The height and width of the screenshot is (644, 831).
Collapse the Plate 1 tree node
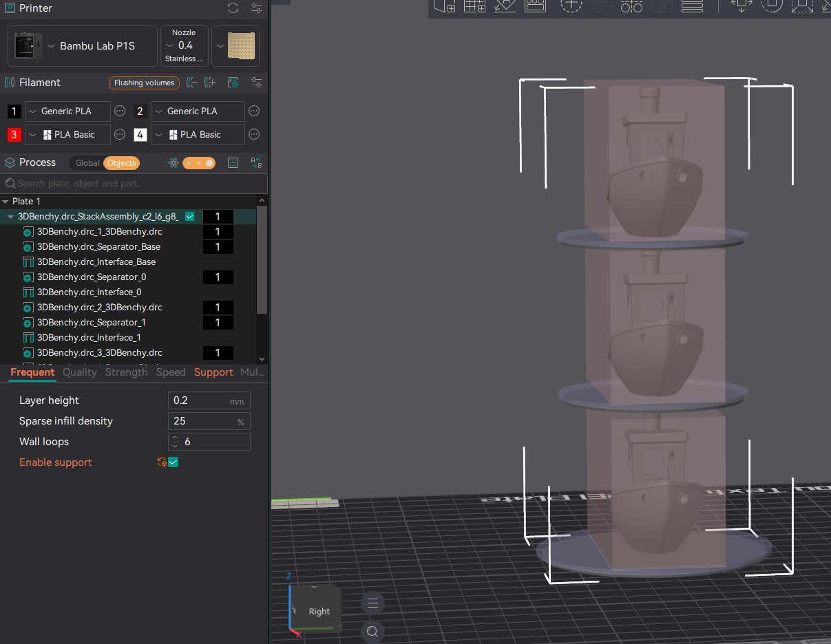pyautogui.click(x=5, y=202)
